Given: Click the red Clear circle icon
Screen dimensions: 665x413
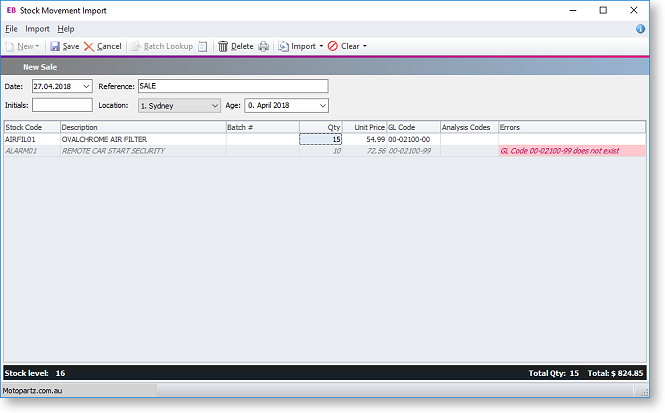Looking at the screenshot, I should pos(333,46).
